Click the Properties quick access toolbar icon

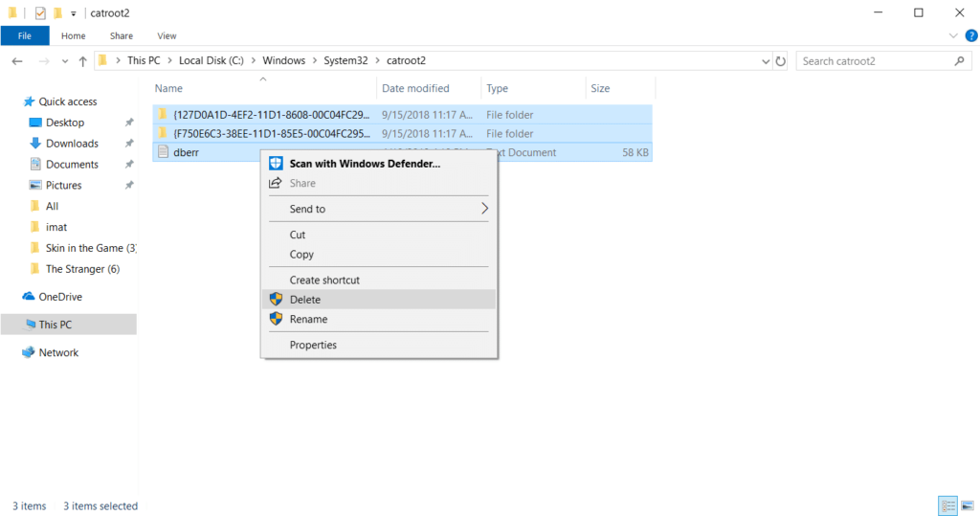40,12
